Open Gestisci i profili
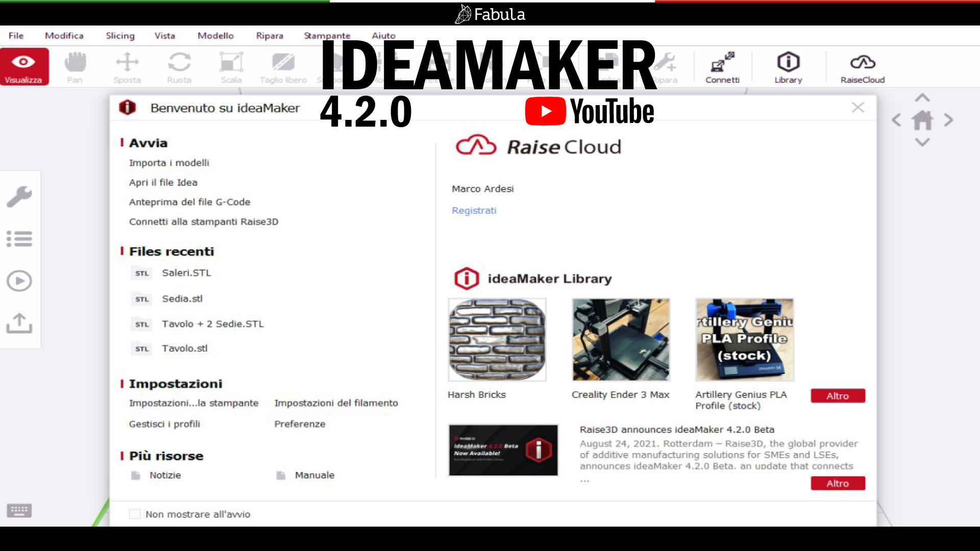This screenshot has width=980, height=551. point(164,424)
